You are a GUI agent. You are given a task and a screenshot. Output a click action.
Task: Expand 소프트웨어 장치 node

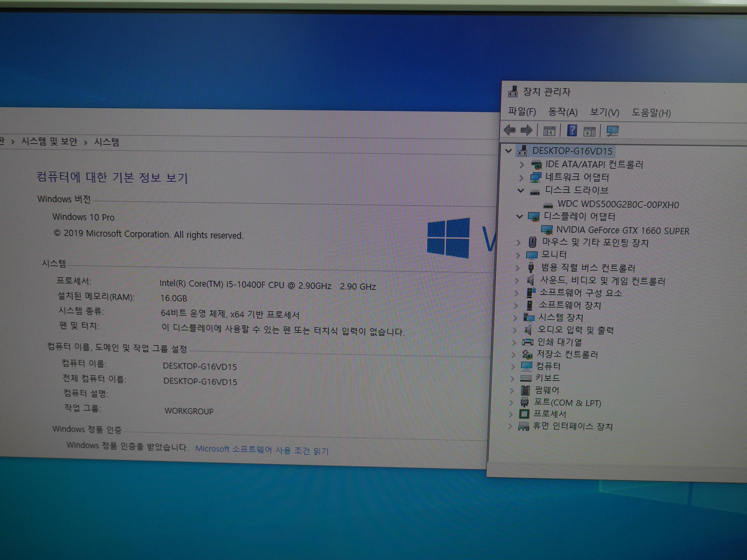pyautogui.click(x=515, y=305)
